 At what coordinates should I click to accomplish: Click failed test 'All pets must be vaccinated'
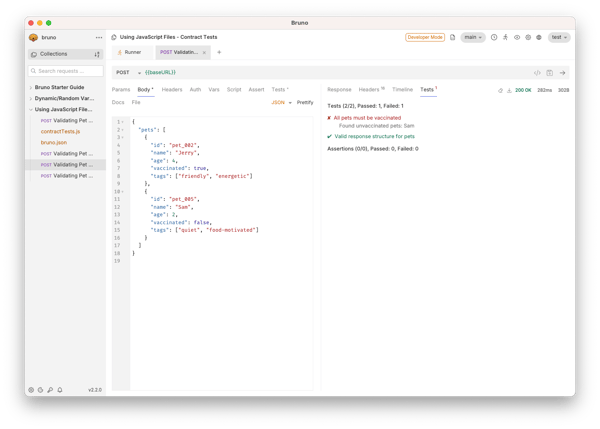point(367,118)
